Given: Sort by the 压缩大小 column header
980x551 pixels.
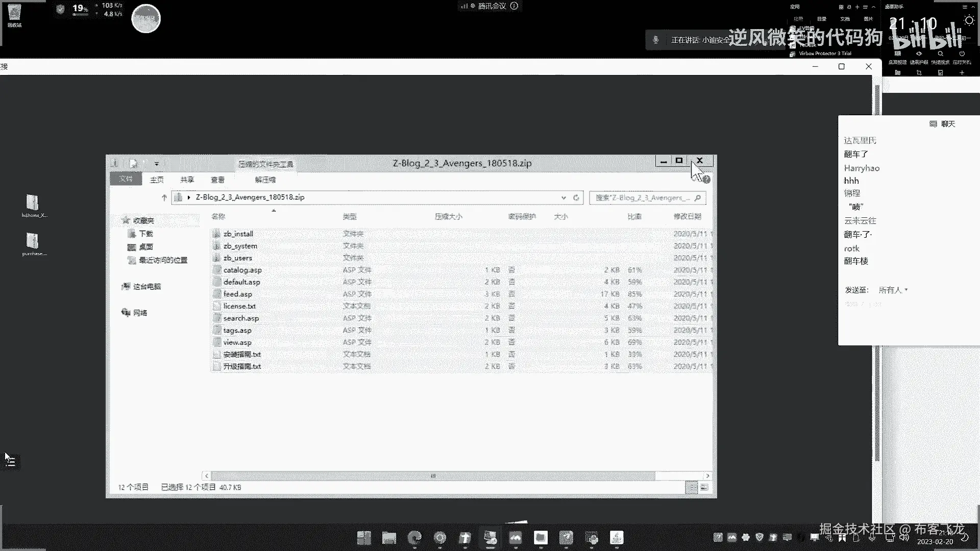Looking at the screenshot, I should [x=448, y=216].
